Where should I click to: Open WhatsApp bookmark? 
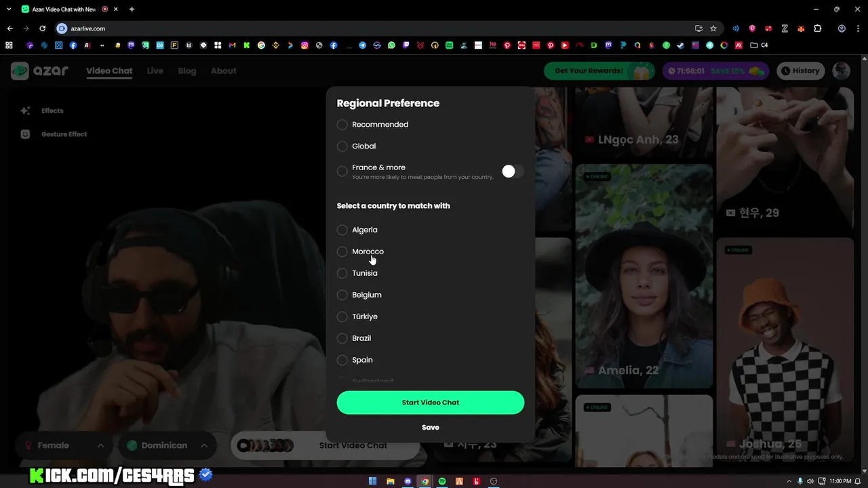391,45
